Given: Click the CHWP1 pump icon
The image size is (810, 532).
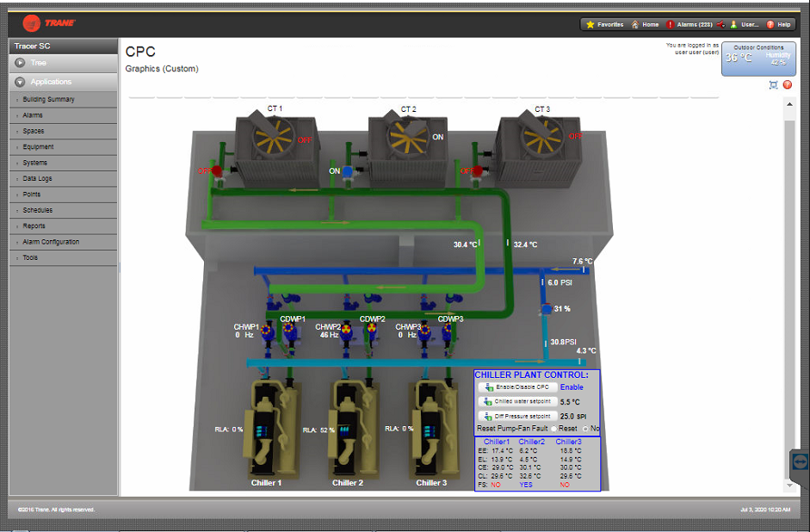Looking at the screenshot, I should tap(267, 331).
